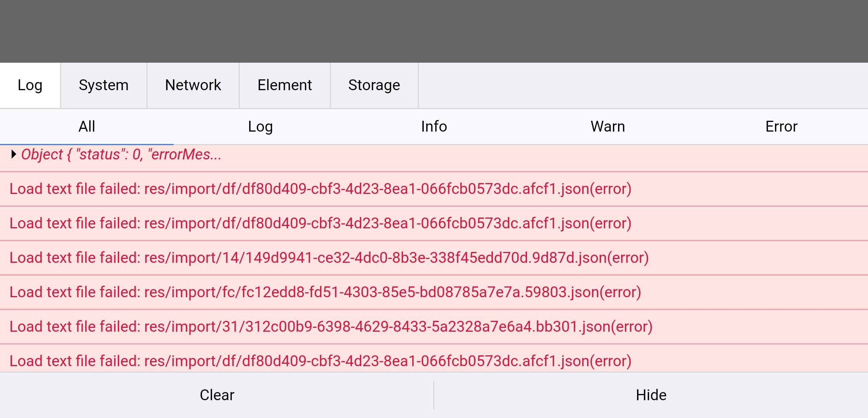Filter console to Info messages
This screenshot has width=868, height=418.
click(x=434, y=127)
